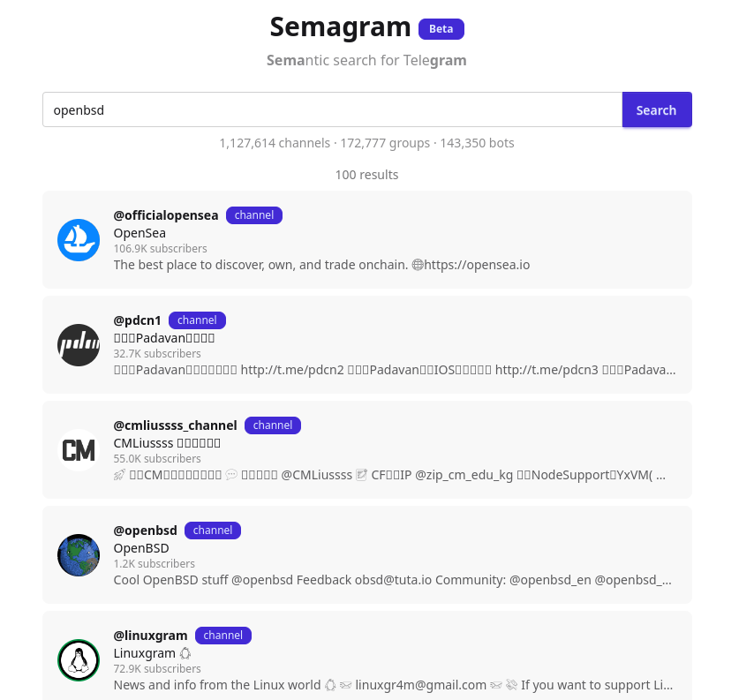Select the Linuxgram result title
The image size is (754, 700).
(146, 653)
